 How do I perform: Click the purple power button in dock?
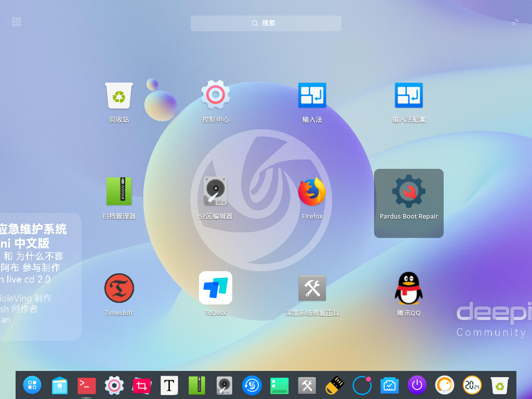pos(417,385)
